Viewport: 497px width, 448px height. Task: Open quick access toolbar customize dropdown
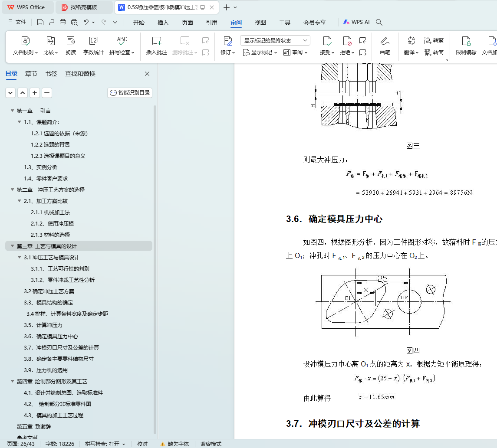pos(115,22)
